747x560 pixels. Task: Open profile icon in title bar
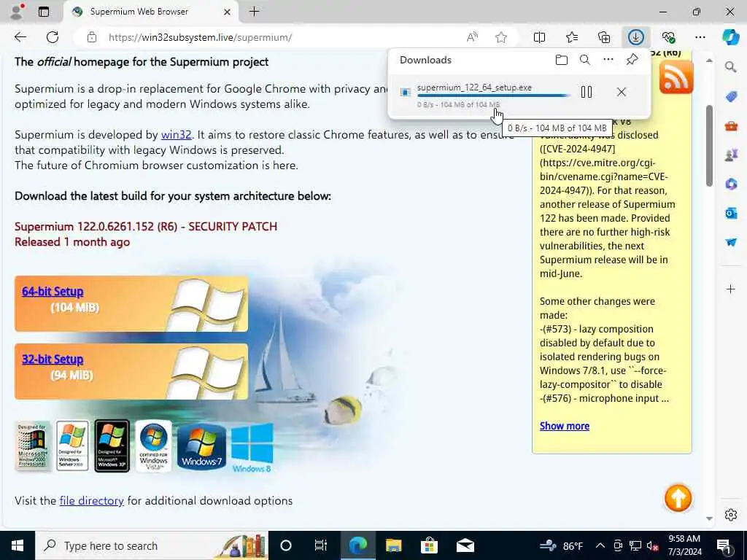[x=17, y=12]
